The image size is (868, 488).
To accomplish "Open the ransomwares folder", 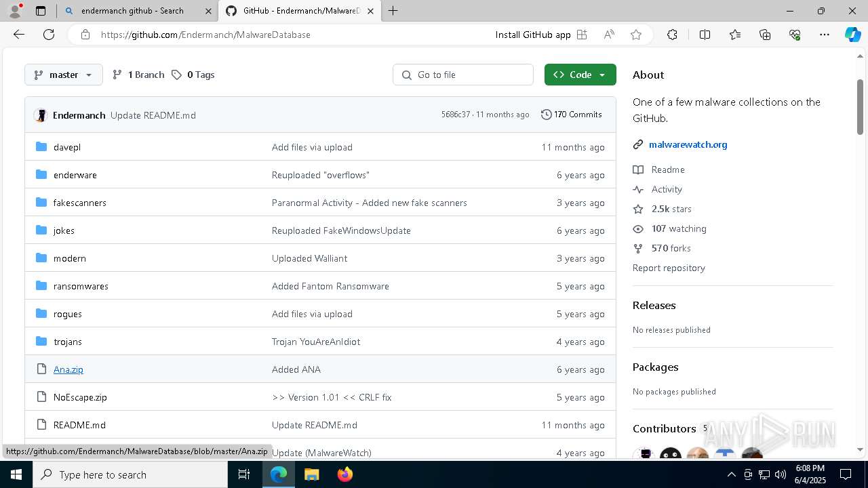I will click(x=81, y=286).
